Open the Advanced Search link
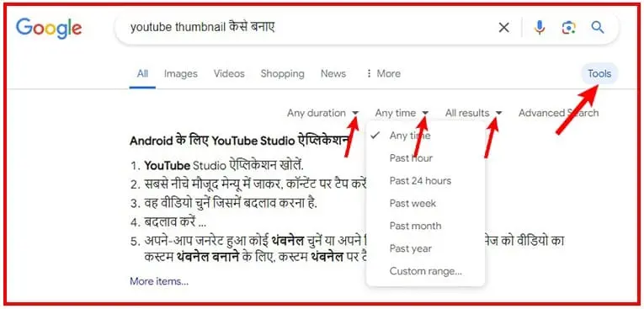 click(559, 113)
